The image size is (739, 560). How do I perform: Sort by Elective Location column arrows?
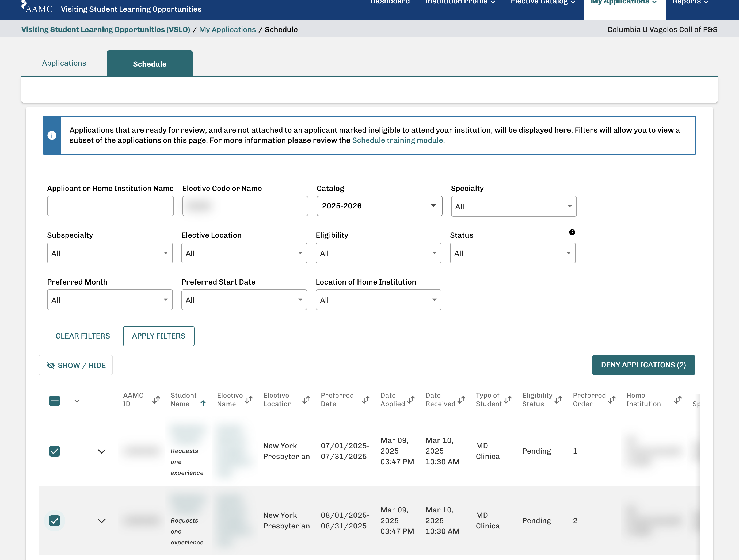[306, 400]
